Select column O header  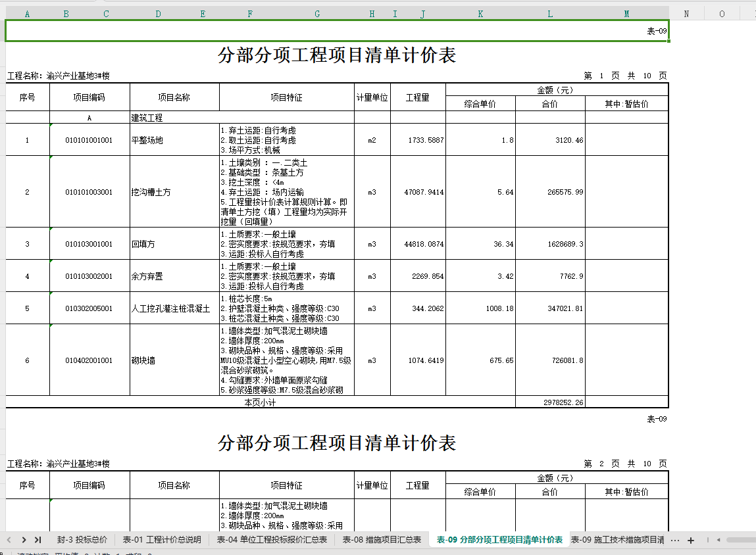(x=722, y=14)
